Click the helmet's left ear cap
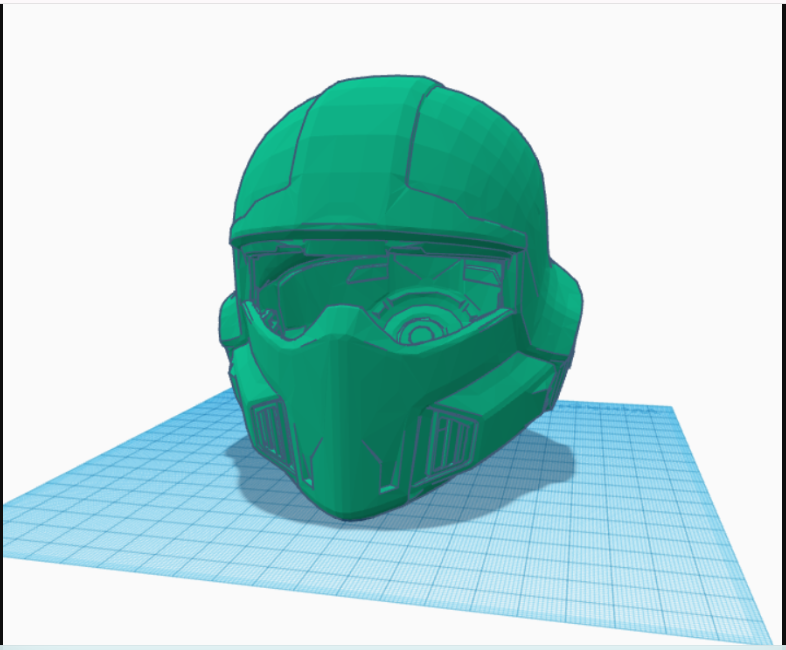 [229, 320]
